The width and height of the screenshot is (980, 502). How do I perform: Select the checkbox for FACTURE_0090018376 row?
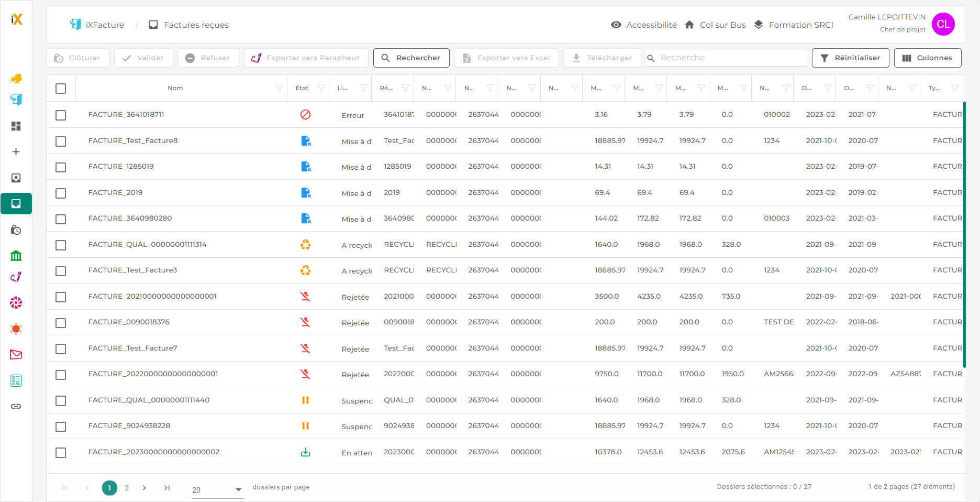(x=61, y=323)
